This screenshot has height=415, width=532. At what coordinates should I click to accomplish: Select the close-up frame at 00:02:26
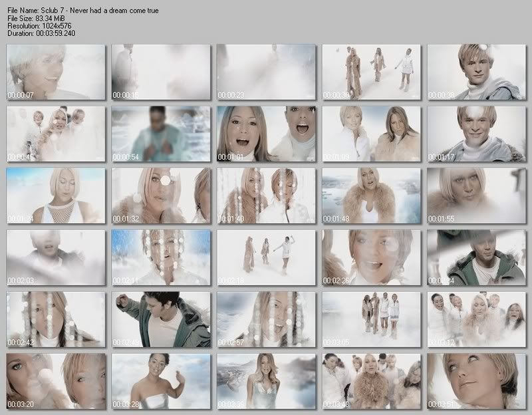[x=372, y=258]
